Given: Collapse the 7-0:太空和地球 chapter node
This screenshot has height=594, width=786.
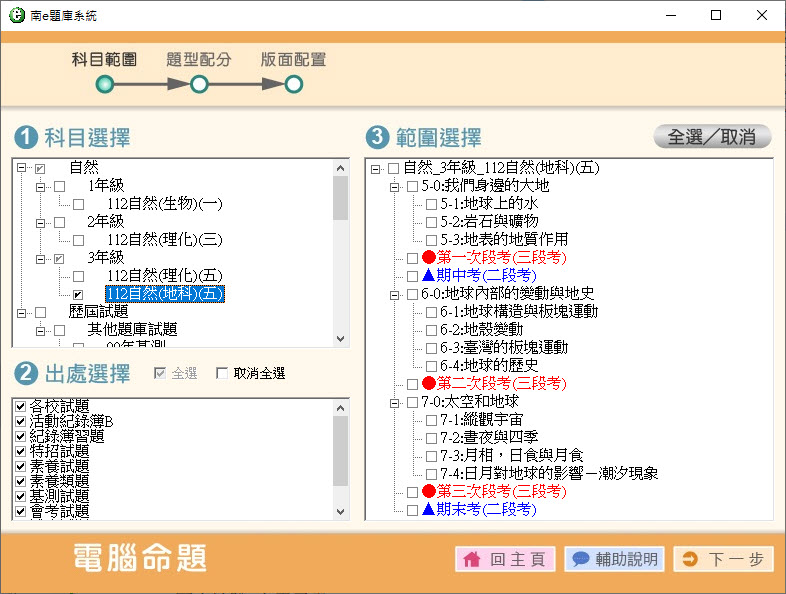Looking at the screenshot, I should click(395, 402).
